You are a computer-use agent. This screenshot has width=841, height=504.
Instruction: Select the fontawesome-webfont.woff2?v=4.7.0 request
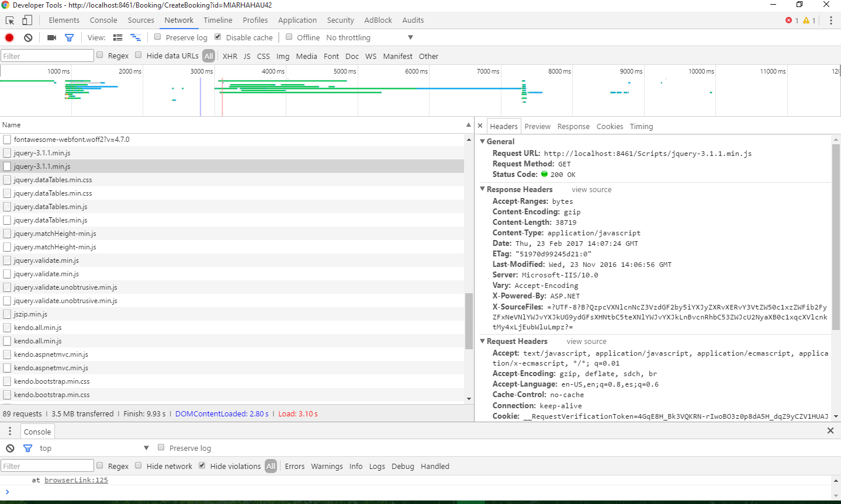(232, 140)
